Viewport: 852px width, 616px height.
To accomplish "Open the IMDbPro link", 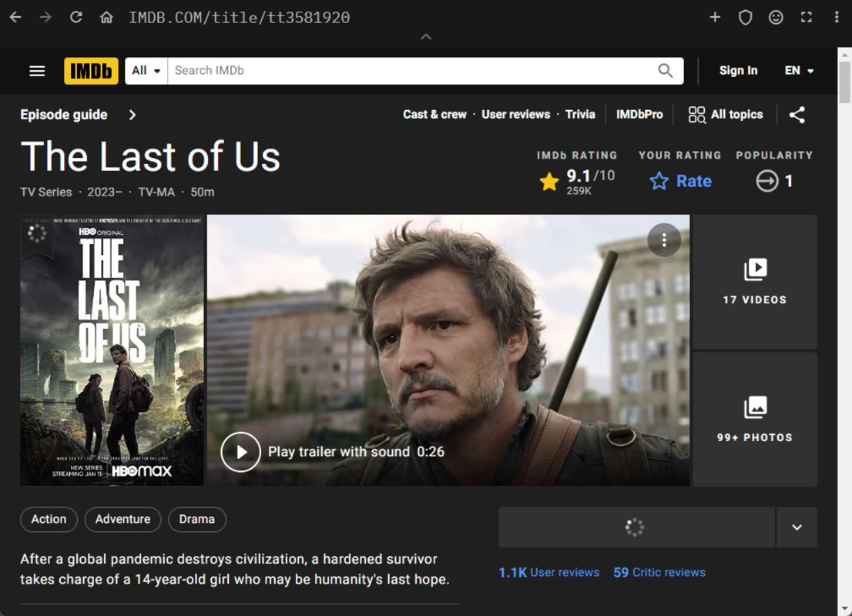I will (x=639, y=115).
